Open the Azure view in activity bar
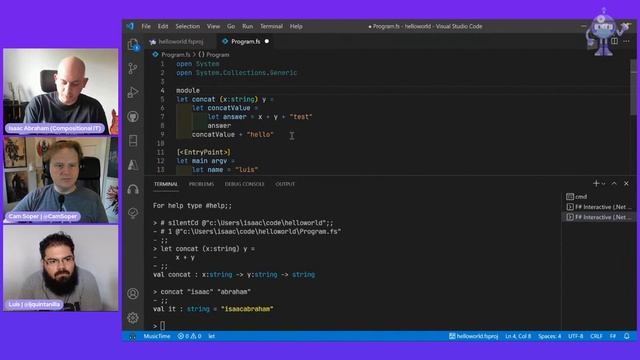This screenshot has width=640, height=360. pyautogui.click(x=133, y=165)
